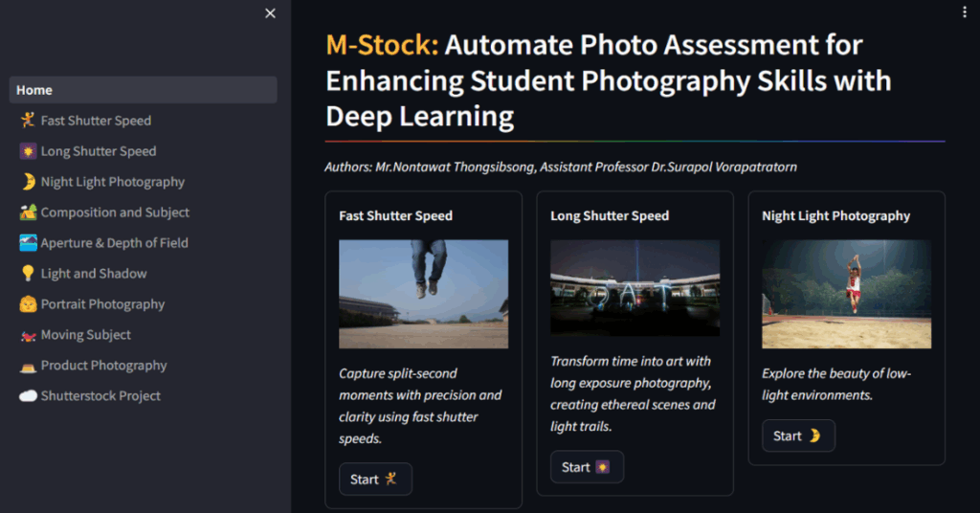The height and width of the screenshot is (513, 980).
Task: Click the face icon beside Portrait Photography
Action: point(27,304)
